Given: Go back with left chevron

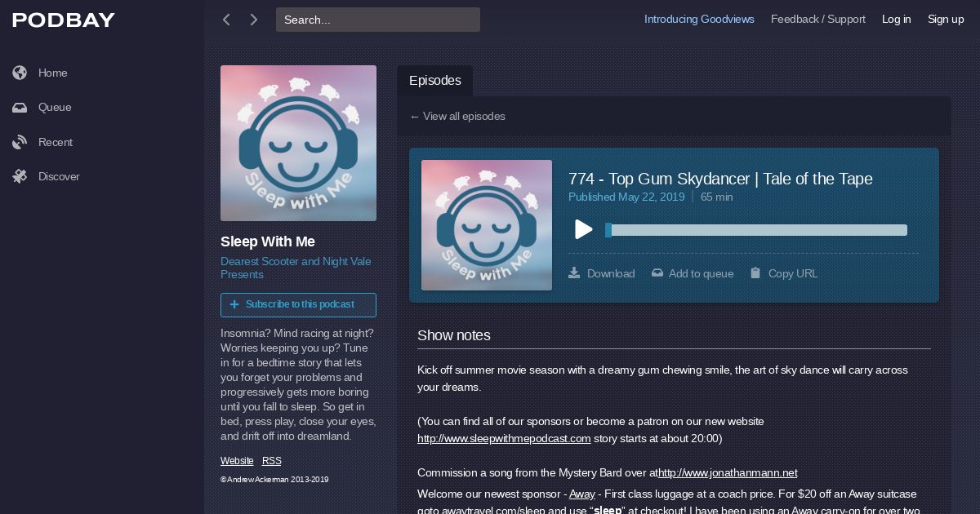Looking at the screenshot, I should tap(226, 20).
